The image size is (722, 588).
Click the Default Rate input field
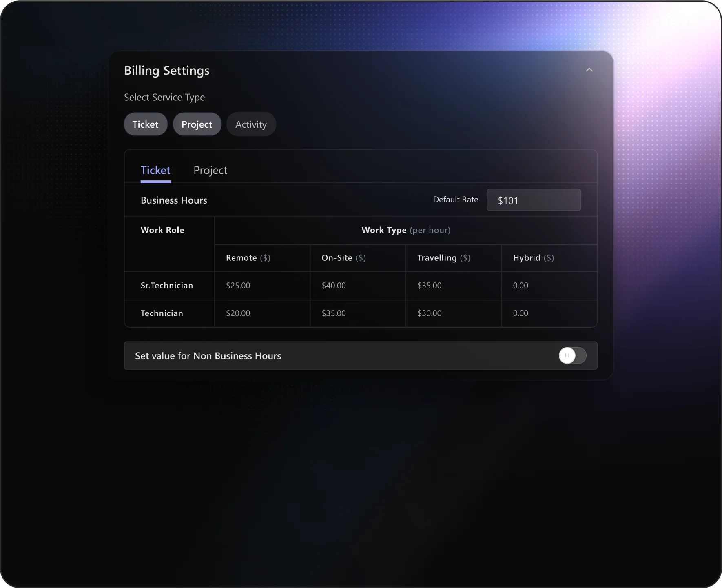(533, 200)
